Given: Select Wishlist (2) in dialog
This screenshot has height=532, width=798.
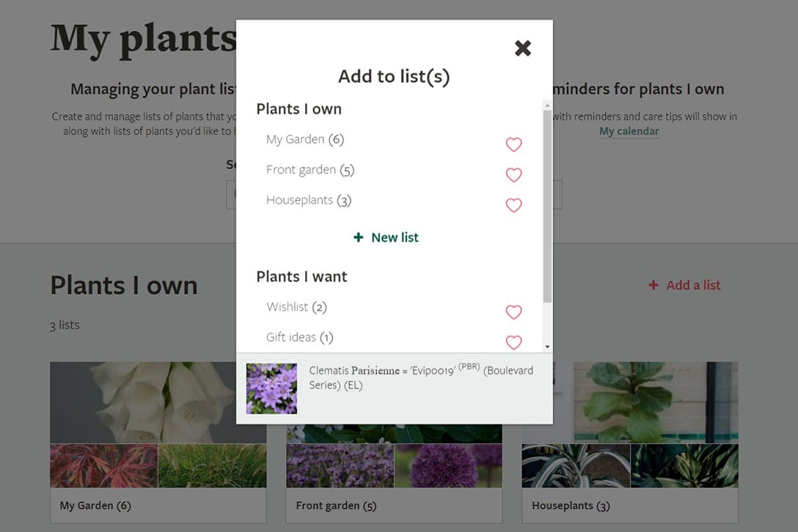Looking at the screenshot, I should pyautogui.click(x=296, y=307).
